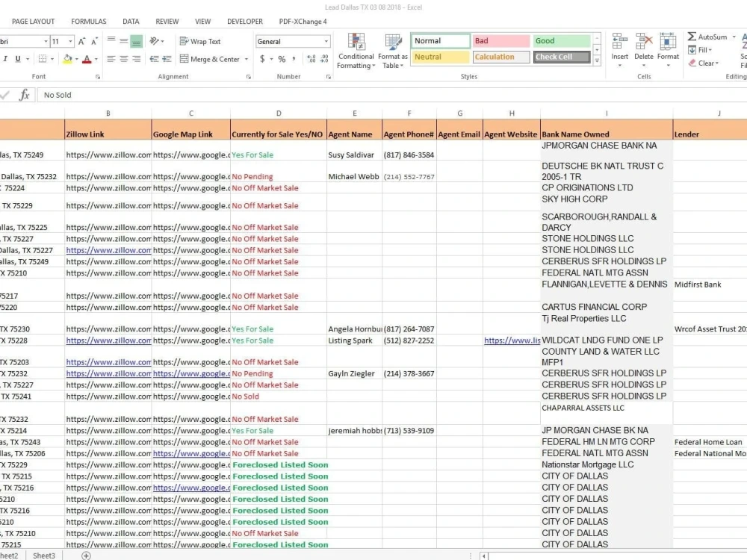Viewport: 747px width, 560px height.
Task: Open the General number format dropdown
Action: pos(326,41)
